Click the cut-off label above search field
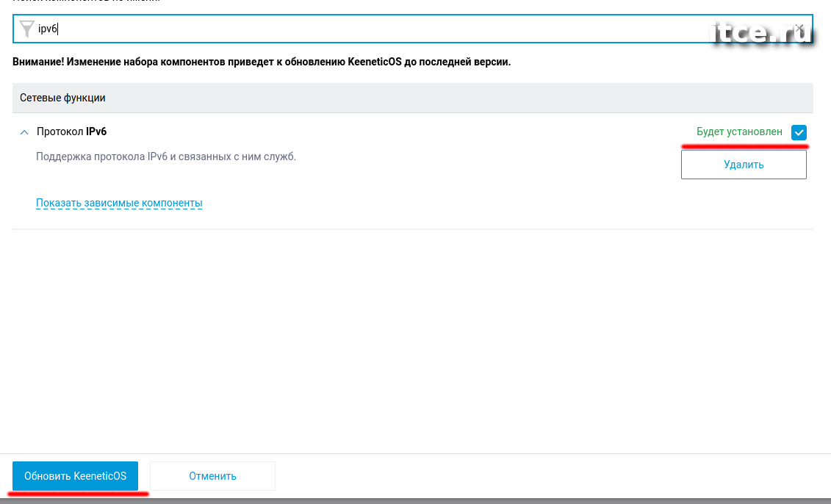Viewport: 831px width, 504px height. coord(86,1)
